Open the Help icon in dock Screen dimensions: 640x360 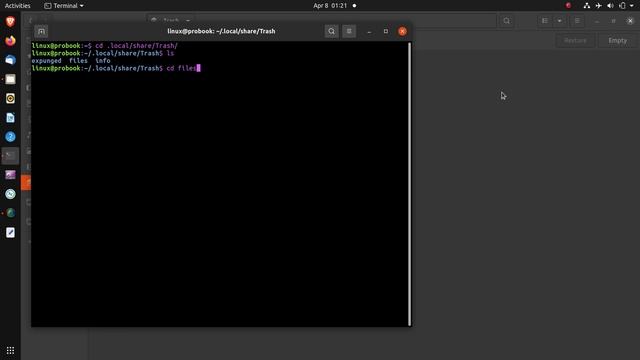coord(10,137)
